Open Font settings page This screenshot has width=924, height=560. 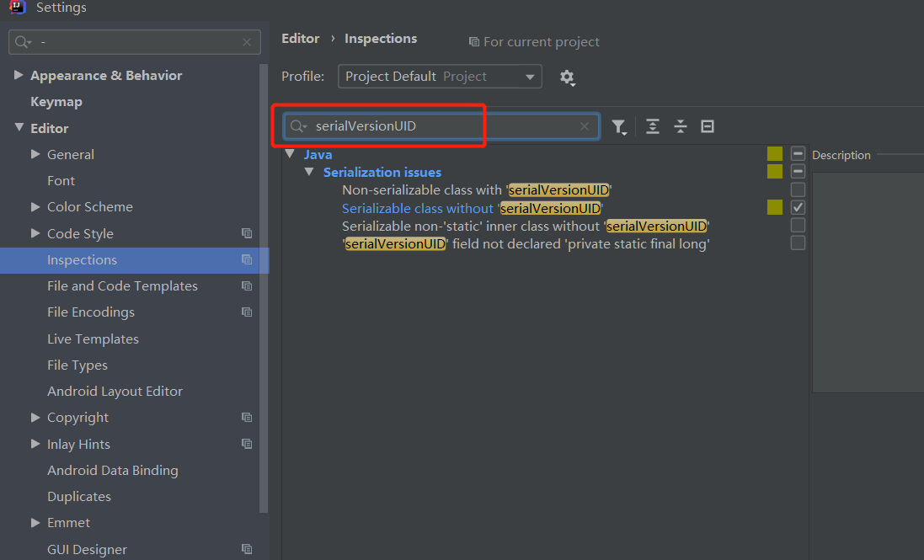tap(61, 181)
